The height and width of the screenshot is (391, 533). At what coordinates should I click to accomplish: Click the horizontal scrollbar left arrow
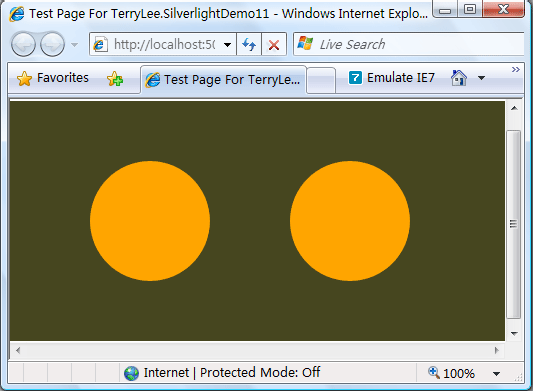coord(18,350)
